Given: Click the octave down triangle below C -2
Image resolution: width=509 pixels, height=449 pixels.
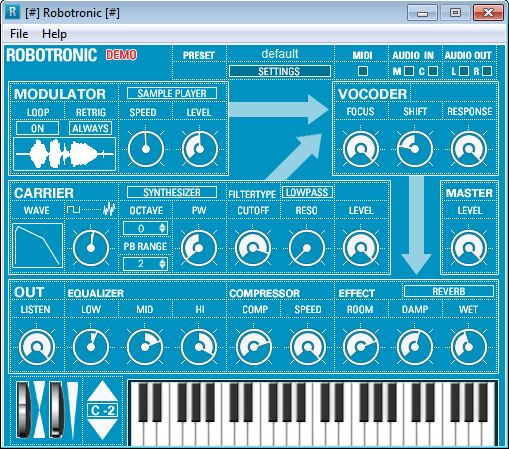Looking at the screenshot, I should click(x=102, y=429).
